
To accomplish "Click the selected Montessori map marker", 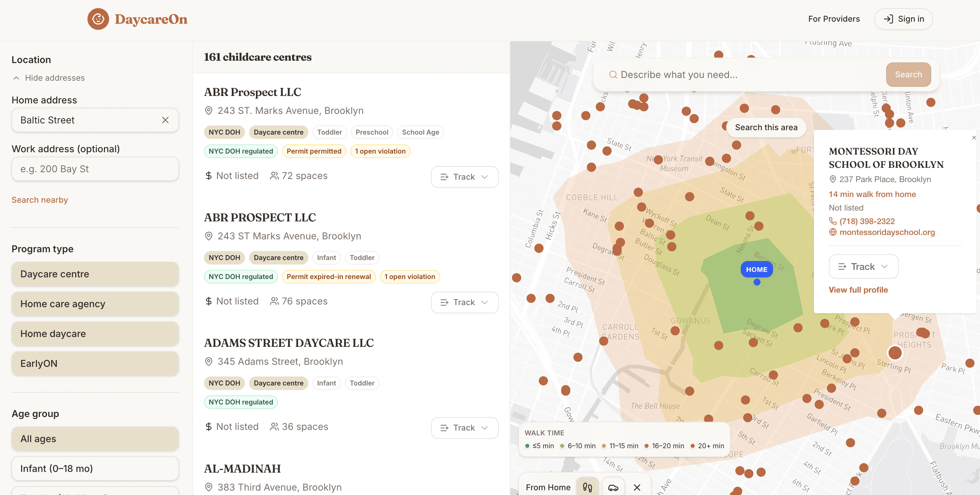I will coord(895,353).
